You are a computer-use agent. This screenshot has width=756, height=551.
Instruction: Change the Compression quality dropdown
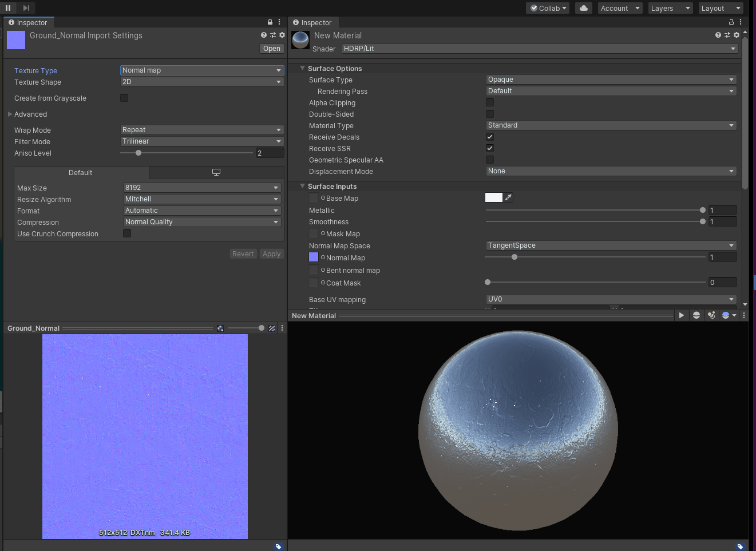tap(201, 222)
